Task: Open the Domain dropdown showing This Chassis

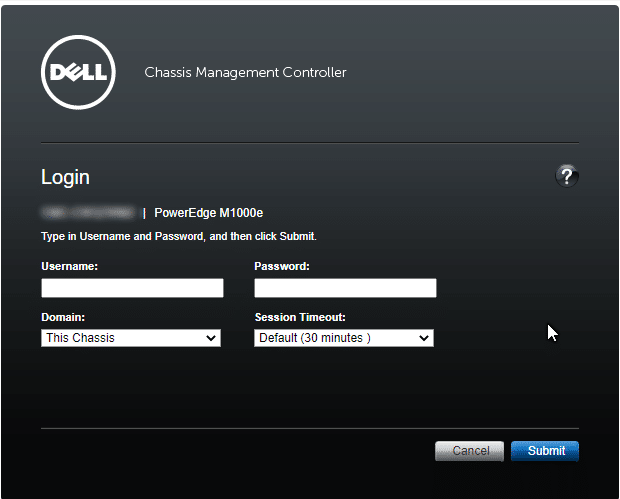Action: (x=131, y=338)
